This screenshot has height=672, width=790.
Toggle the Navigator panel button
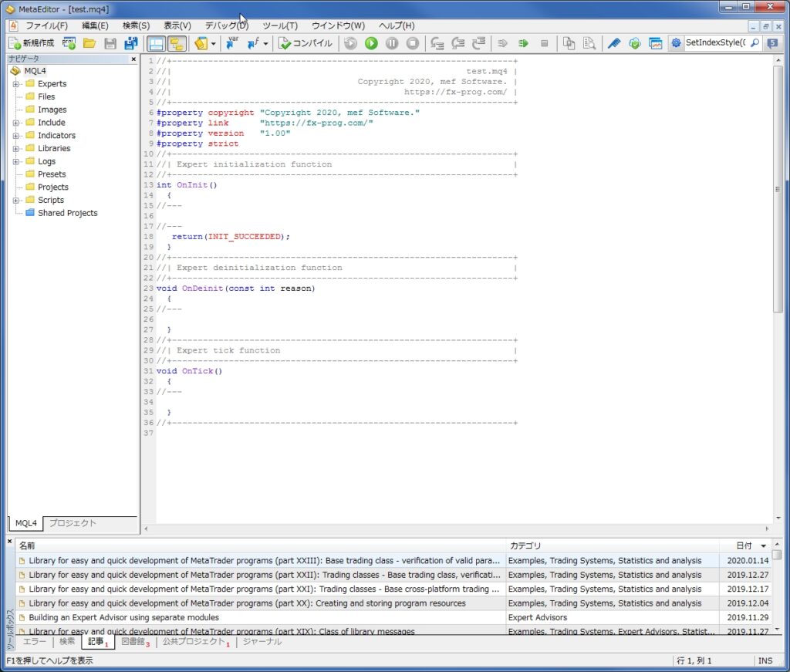[177, 43]
